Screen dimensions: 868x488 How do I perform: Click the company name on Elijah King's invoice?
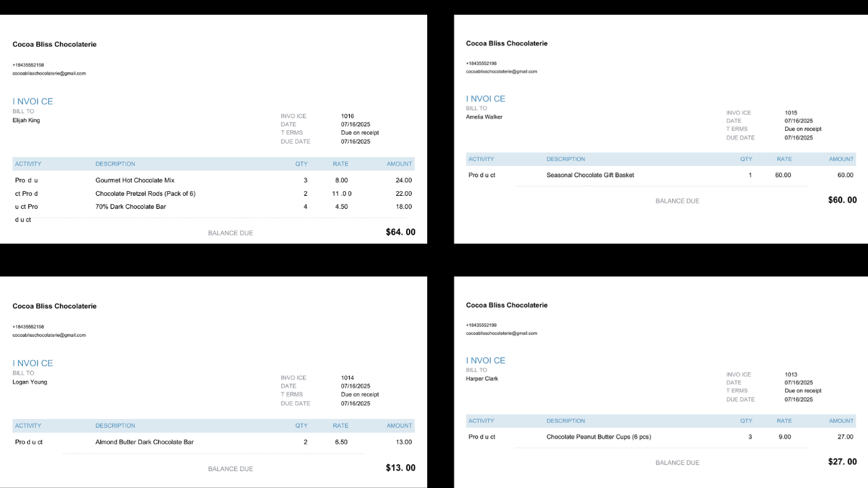click(x=54, y=44)
